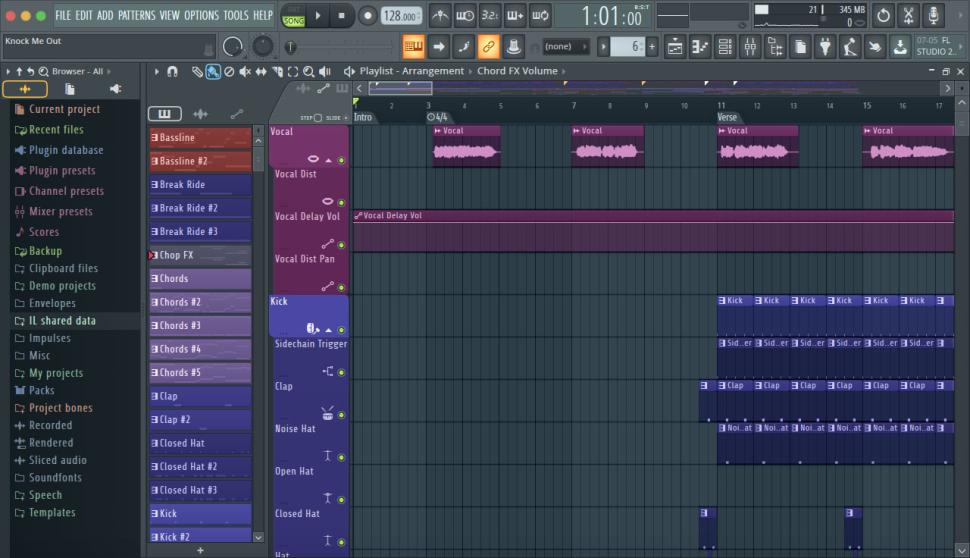Open the TOOLS menu
The height and width of the screenshot is (558, 970).
(x=235, y=15)
